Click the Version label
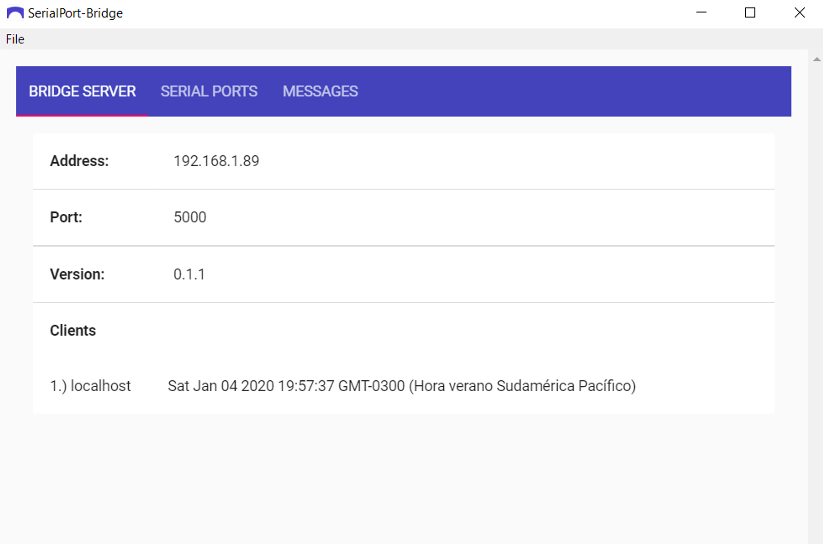Image resolution: width=823 pixels, height=544 pixels. pos(77,274)
